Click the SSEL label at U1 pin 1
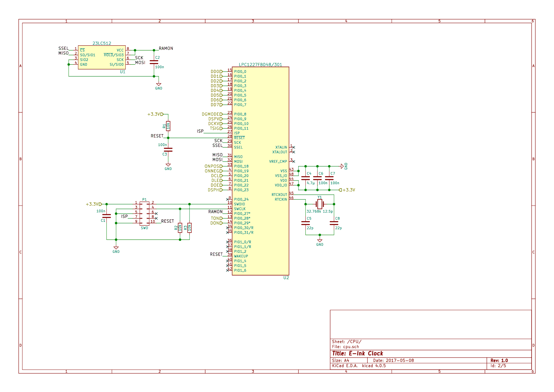The height and width of the screenshot is (392, 554). click(63, 48)
